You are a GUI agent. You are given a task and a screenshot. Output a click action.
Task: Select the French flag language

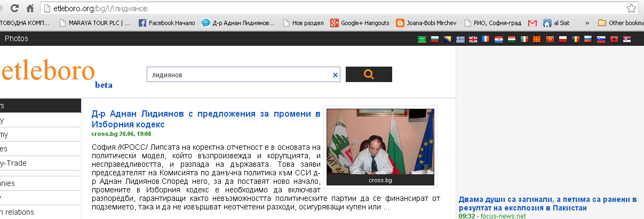coord(486,39)
